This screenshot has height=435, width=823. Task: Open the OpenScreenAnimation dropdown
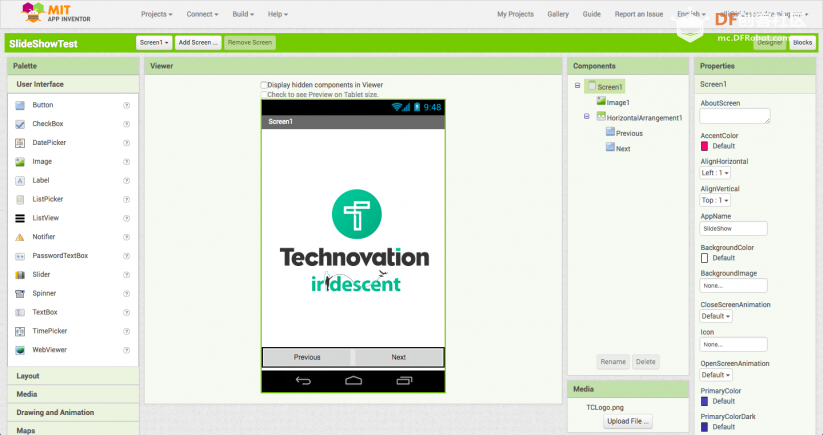(716, 375)
